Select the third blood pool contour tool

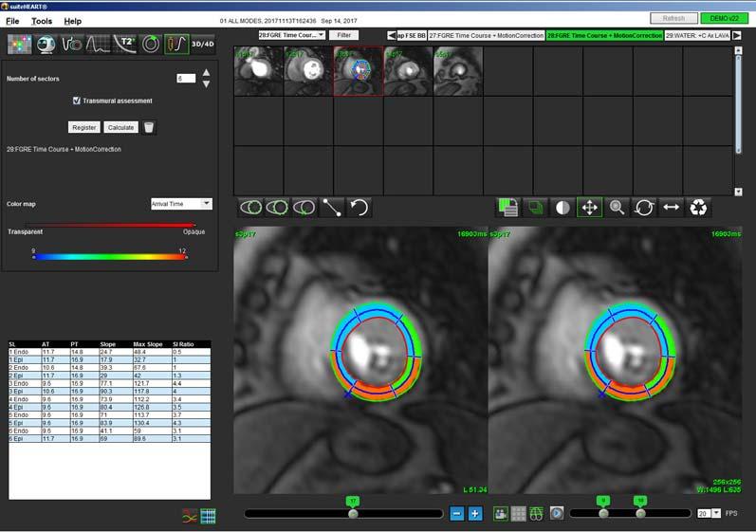pyautogui.click(x=304, y=208)
